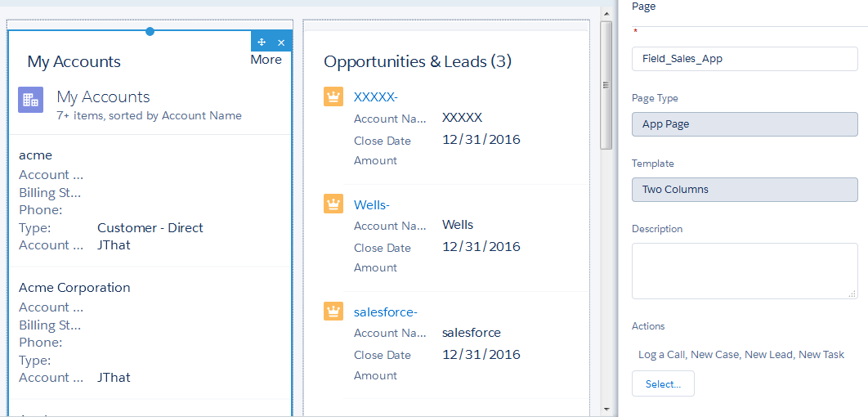
Task: Click the Page Type App Page field
Action: (745, 124)
